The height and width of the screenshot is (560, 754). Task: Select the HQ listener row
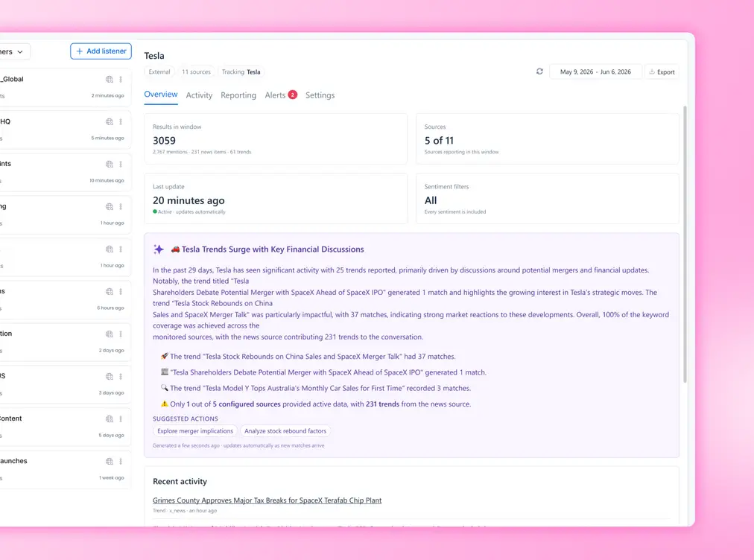point(65,130)
